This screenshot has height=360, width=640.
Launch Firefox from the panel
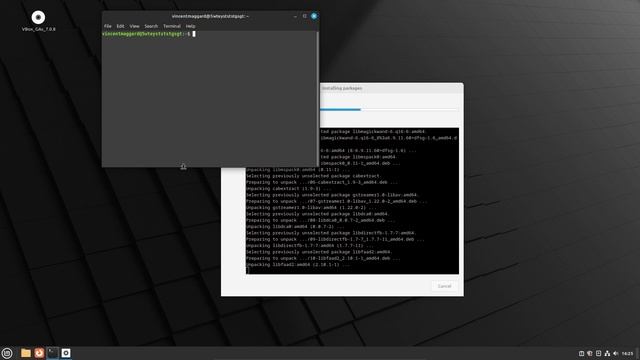39,353
